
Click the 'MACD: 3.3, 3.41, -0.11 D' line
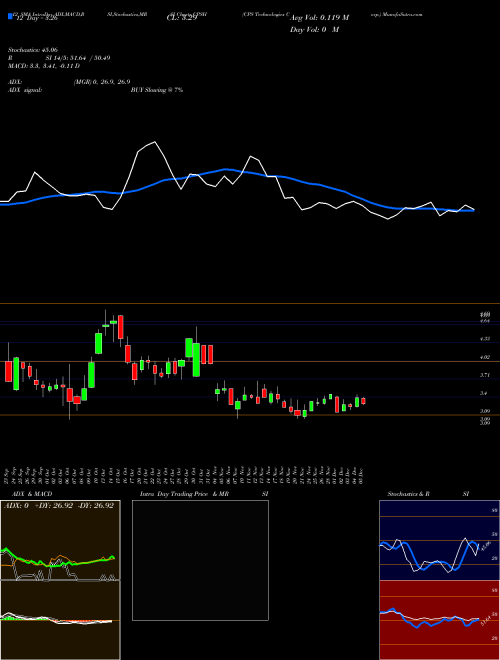[x=44, y=66]
